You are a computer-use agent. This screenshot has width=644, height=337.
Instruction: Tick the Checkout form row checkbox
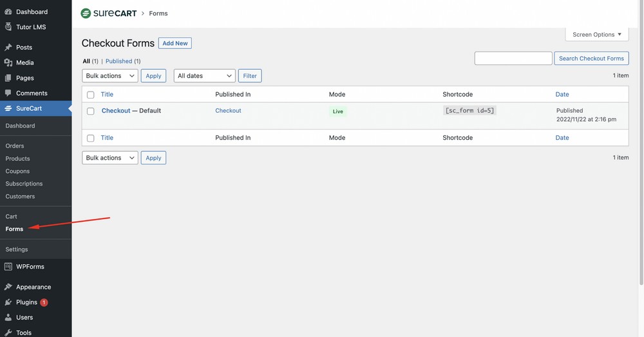pos(91,111)
